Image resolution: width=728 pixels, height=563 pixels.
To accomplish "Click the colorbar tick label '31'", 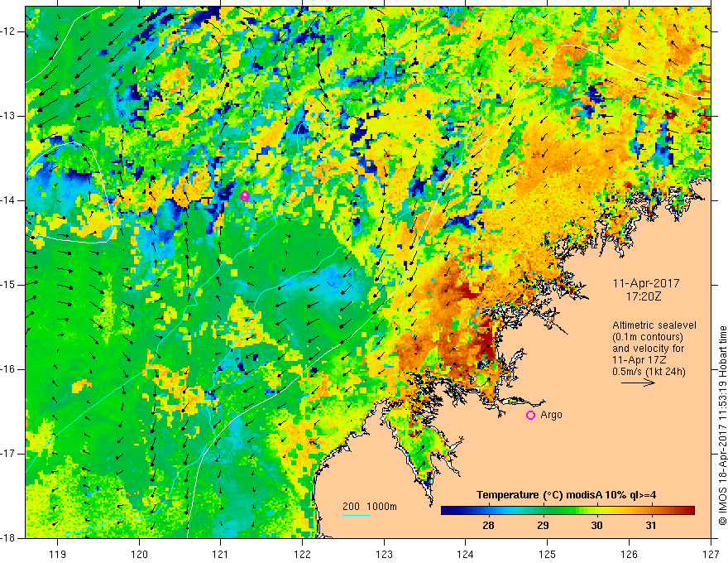I will click(651, 526).
